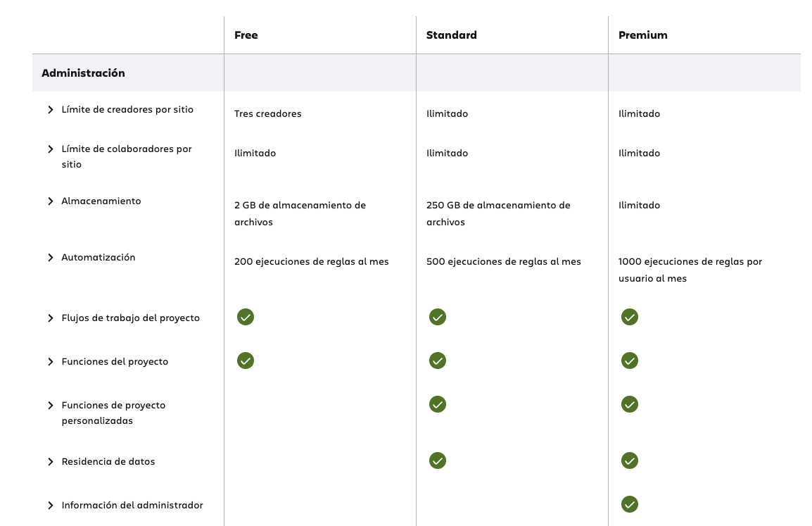Click Standard checkmark for Funciones del proyecto

click(438, 361)
